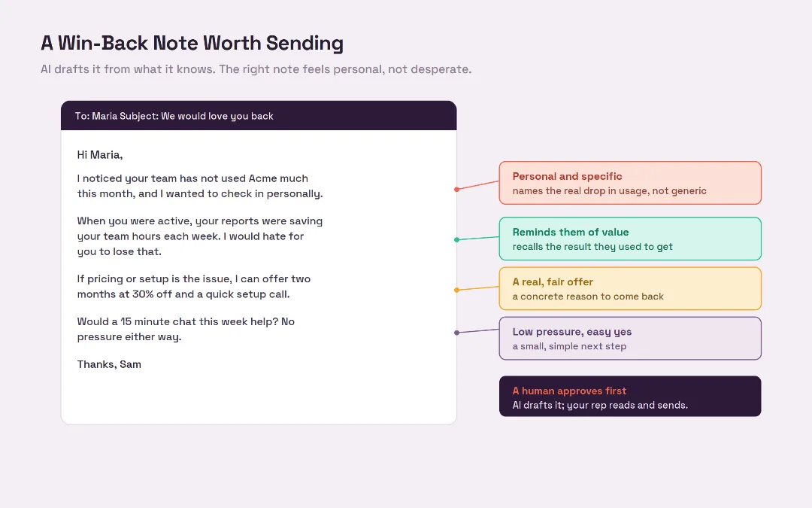Click the red connector dot beside first paragraph

[457, 189]
